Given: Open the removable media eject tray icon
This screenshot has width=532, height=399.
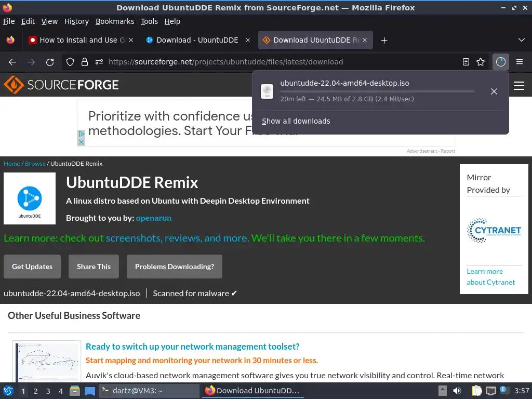Looking at the screenshot, I should (x=443, y=391).
